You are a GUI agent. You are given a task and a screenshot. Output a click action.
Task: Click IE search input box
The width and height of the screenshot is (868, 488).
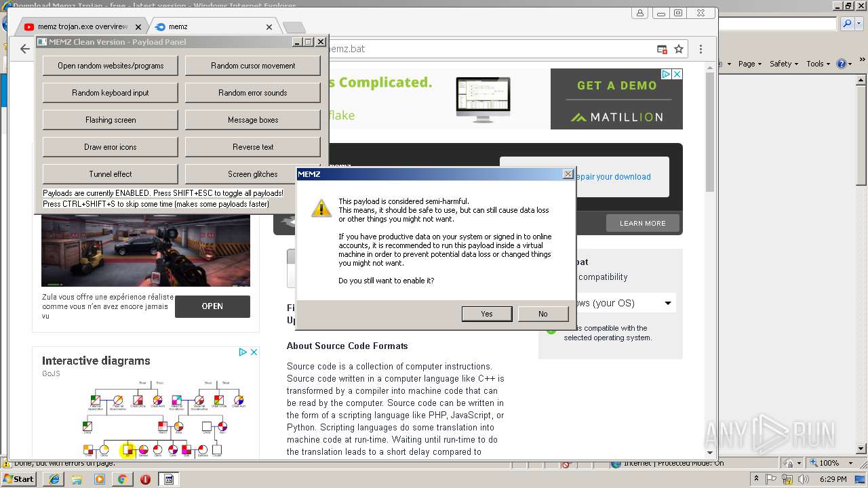(x=778, y=24)
